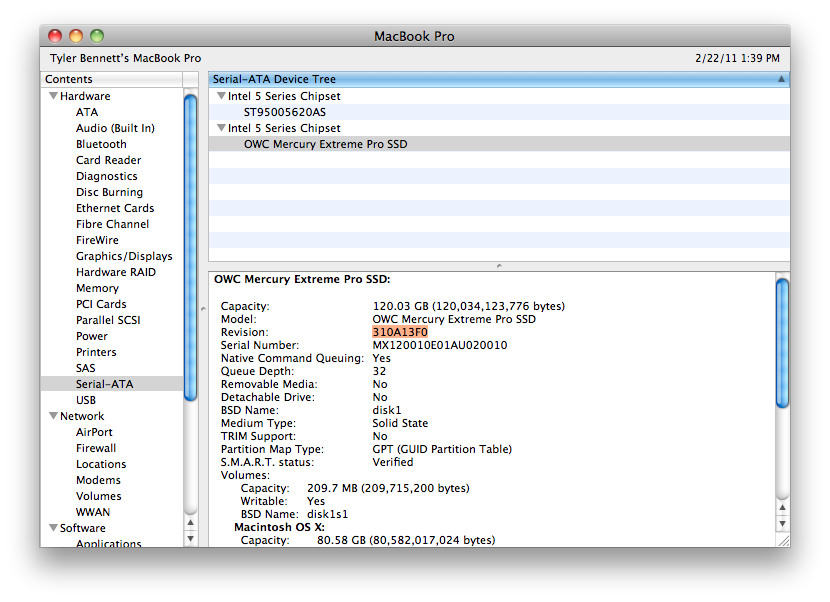Select Hardware RAID entry
This screenshot has height=602, width=830.
[116, 272]
